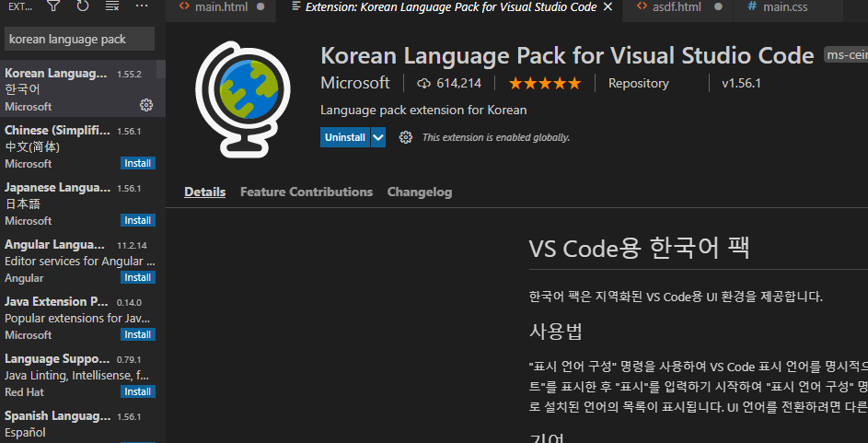Click the extensions search input field
The height and width of the screenshot is (443, 868).
pyautogui.click(x=79, y=40)
